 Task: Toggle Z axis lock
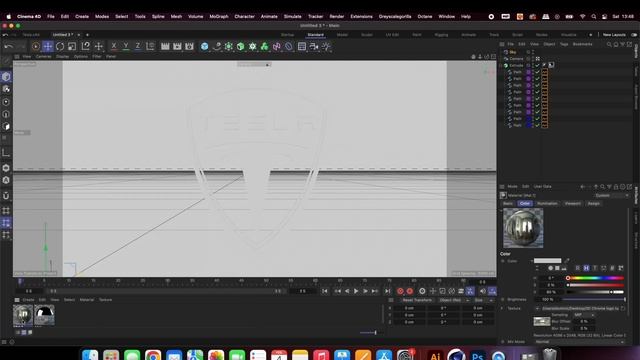pos(138,47)
